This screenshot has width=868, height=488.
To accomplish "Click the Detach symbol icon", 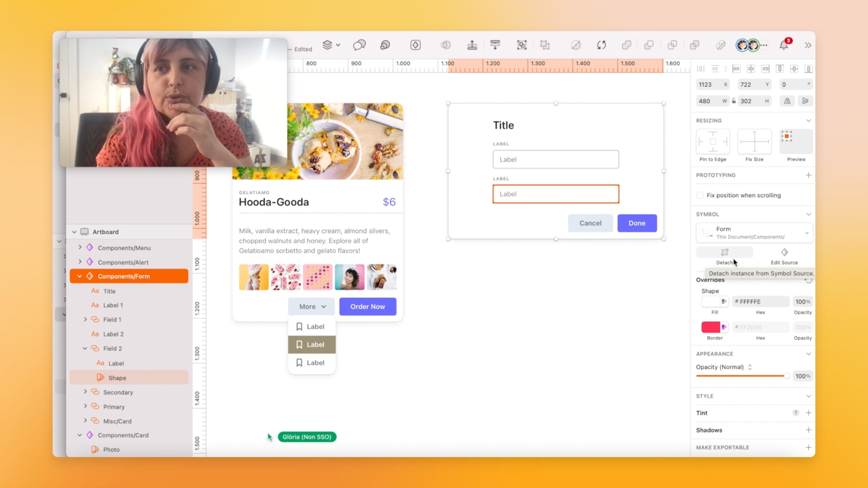I will 725,253.
